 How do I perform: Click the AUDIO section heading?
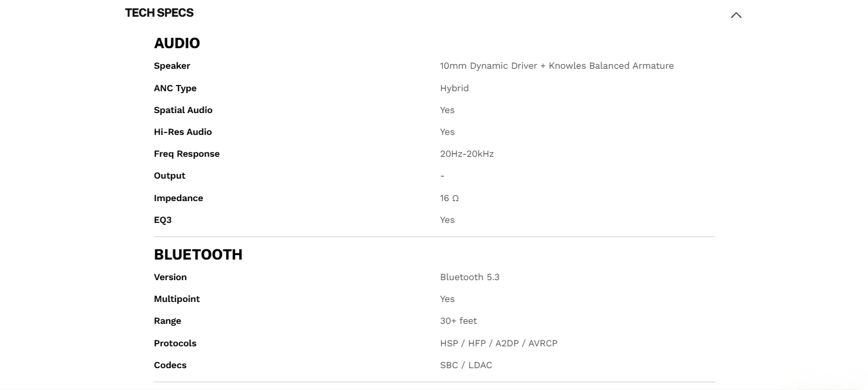pyautogui.click(x=177, y=43)
